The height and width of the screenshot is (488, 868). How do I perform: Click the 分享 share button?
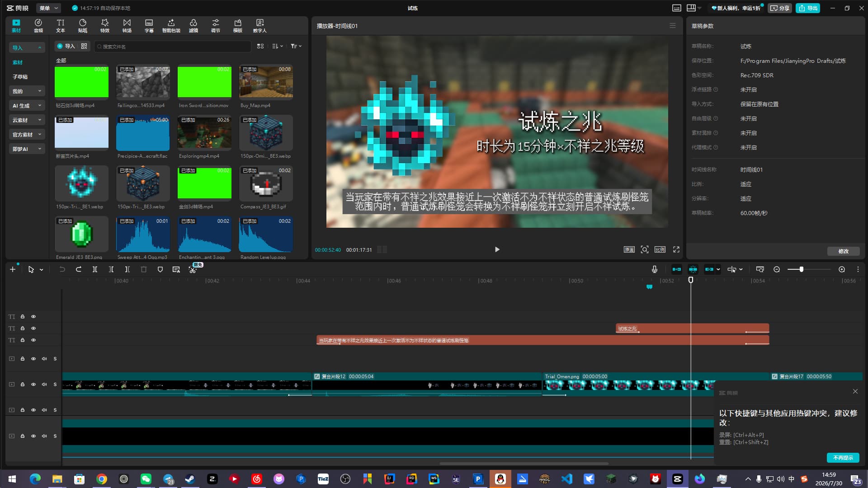pyautogui.click(x=780, y=8)
